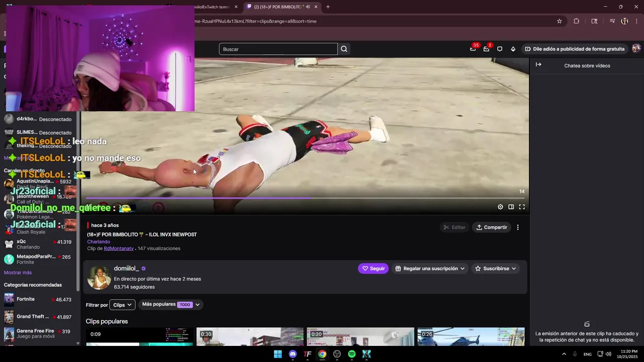Open the Fortnite recommended category
The width and height of the screenshot is (644, 362).
point(38,300)
